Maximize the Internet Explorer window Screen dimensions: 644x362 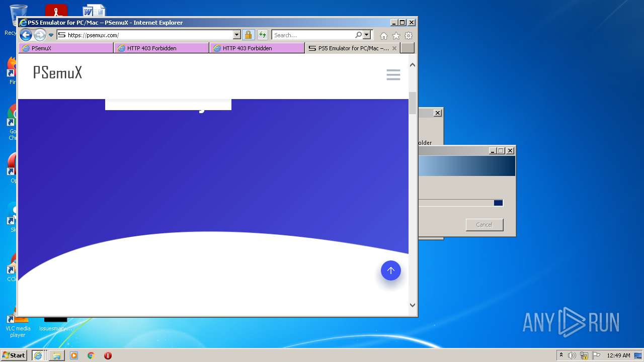point(402,23)
